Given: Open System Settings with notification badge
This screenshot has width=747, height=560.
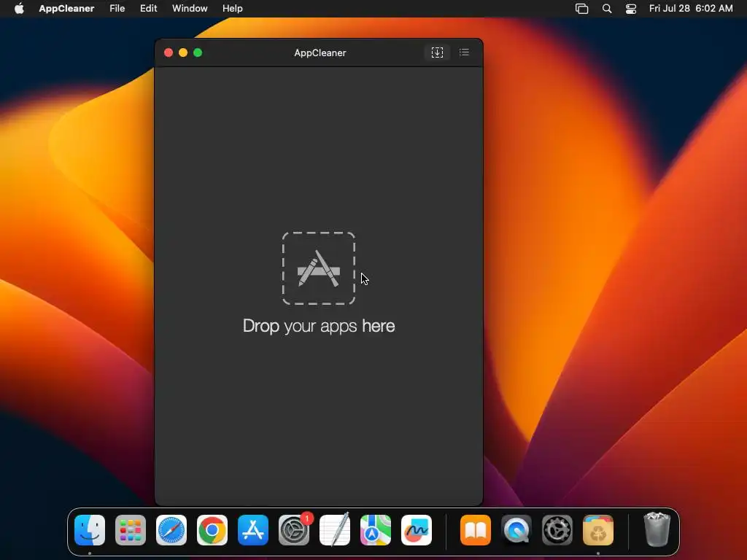Looking at the screenshot, I should point(295,530).
